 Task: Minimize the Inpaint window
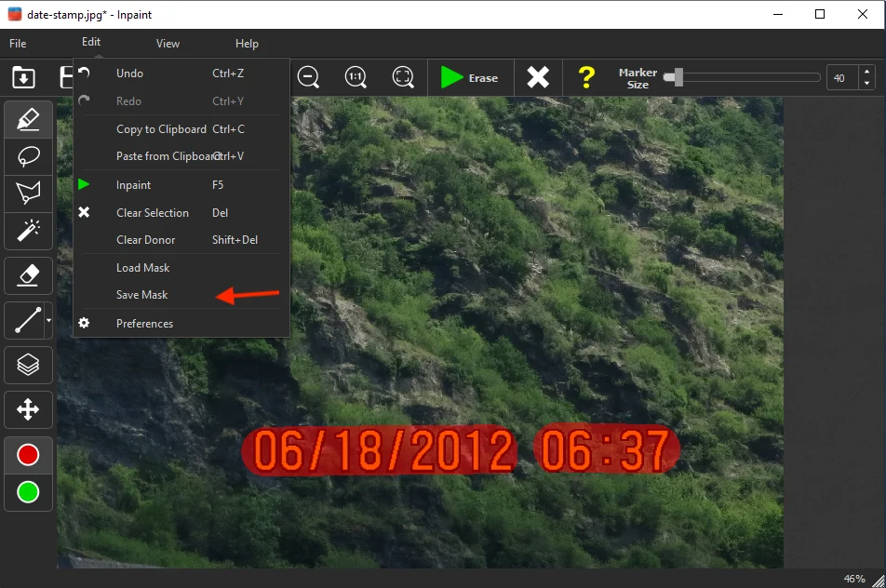(778, 14)
